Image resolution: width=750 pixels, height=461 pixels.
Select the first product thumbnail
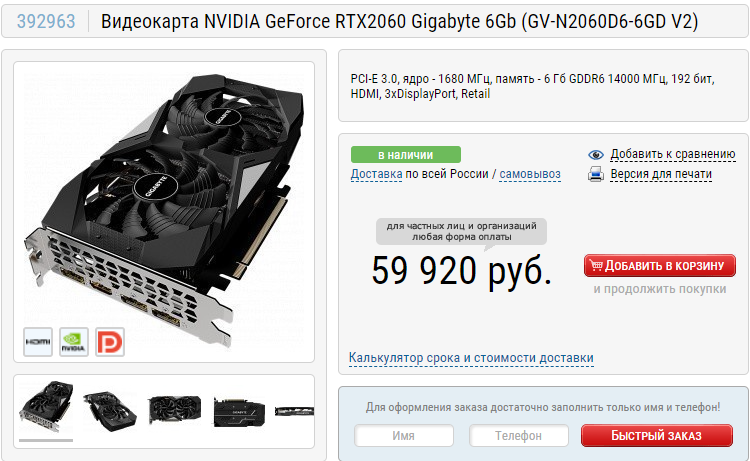pyautogui.click(x=46, y=406)
